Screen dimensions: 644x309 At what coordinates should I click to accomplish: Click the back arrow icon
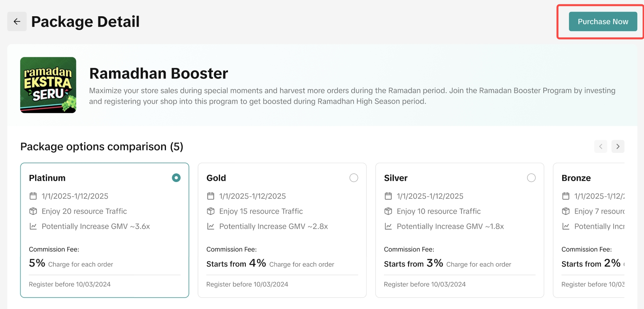17,21
